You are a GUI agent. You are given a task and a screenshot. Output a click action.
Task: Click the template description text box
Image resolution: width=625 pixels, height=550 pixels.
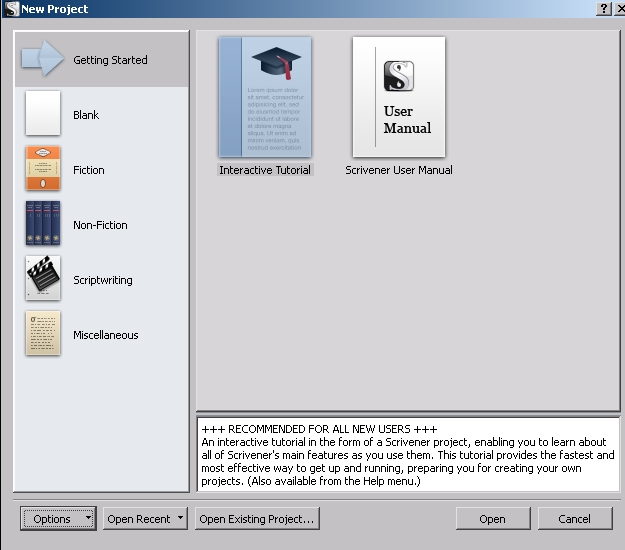pyautogui.click(x=408, y=454)
